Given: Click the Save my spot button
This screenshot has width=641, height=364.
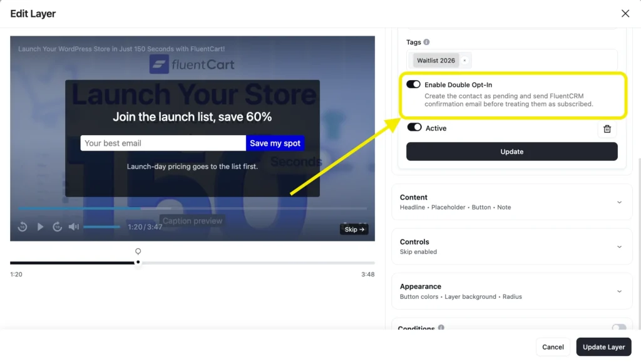Looking at the screenshot, I should point(275,143).
